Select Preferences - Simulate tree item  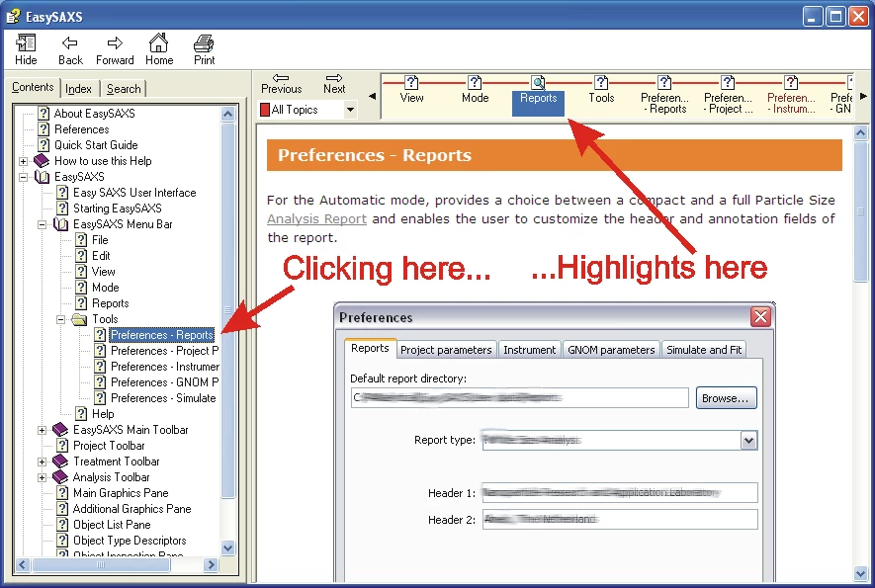[x=163, y=397]
